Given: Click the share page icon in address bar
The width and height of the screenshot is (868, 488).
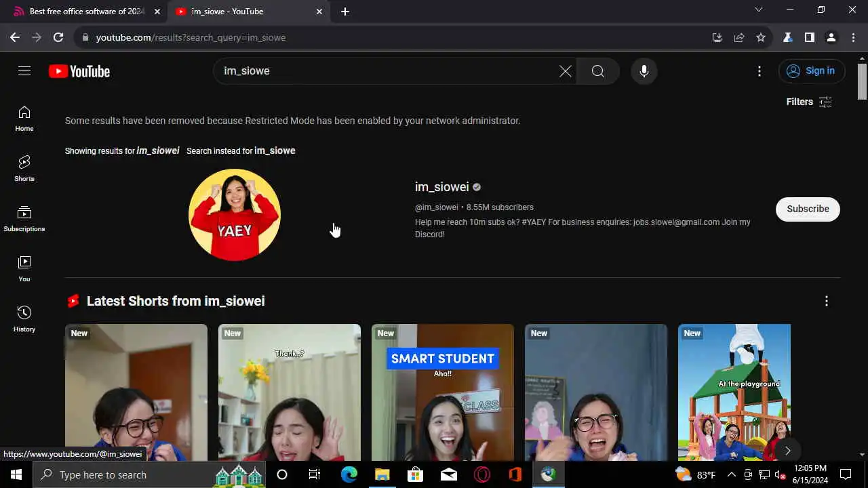Looking at the screenshot, I should [739, 37].
